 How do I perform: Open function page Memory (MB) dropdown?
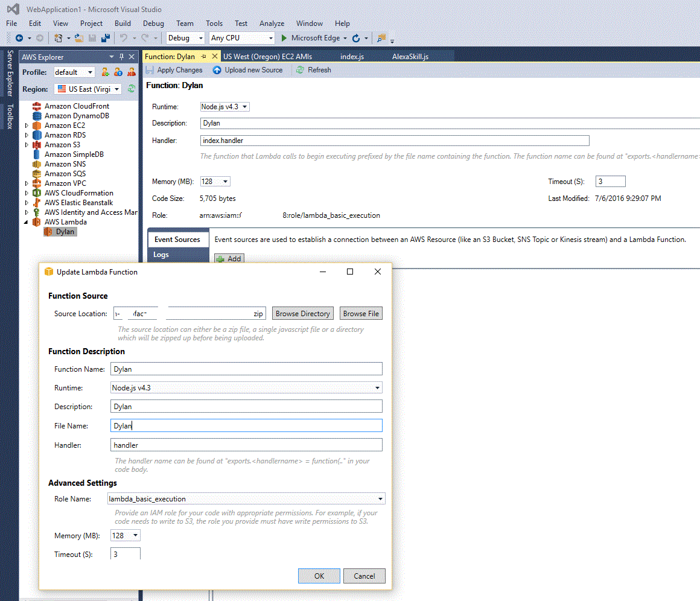coord(215,181)
